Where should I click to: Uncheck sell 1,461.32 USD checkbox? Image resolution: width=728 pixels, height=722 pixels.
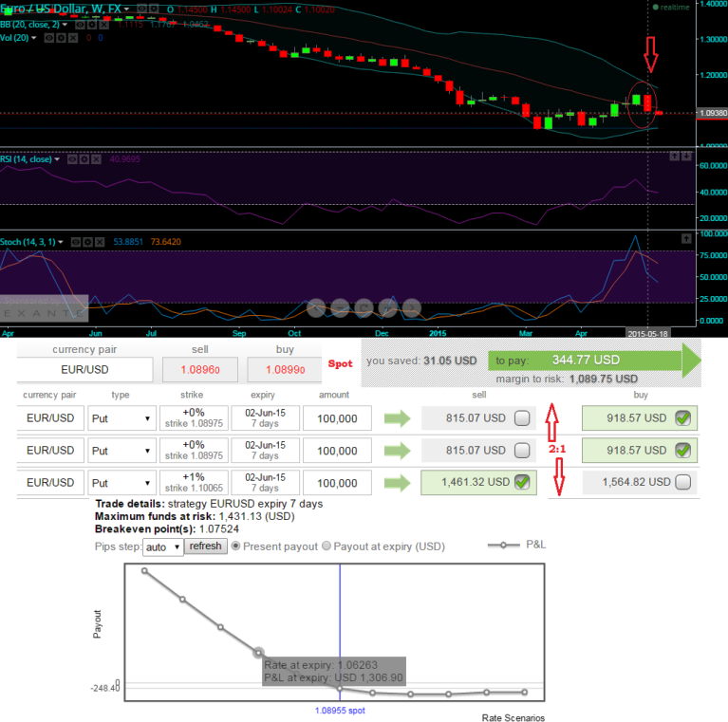pyautogui.click(x=522, y=482)
